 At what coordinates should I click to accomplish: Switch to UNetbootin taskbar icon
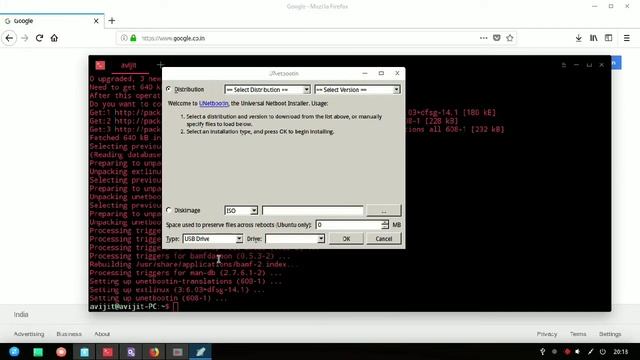tap(201, 352)
